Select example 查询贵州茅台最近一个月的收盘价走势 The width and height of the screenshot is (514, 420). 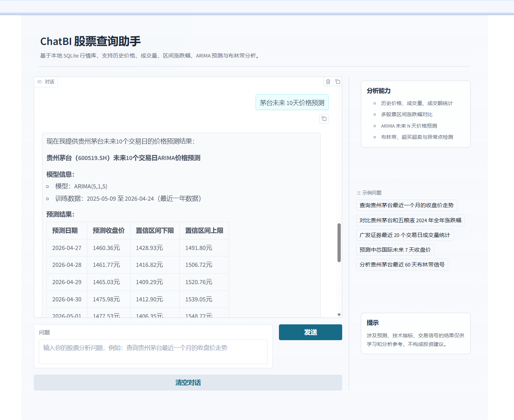point(407,205)
